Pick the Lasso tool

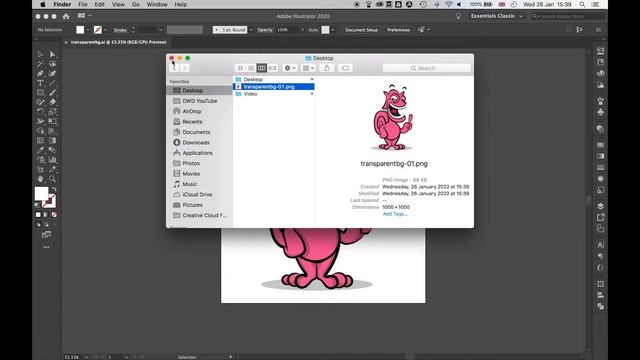click(x=52, y=64)
